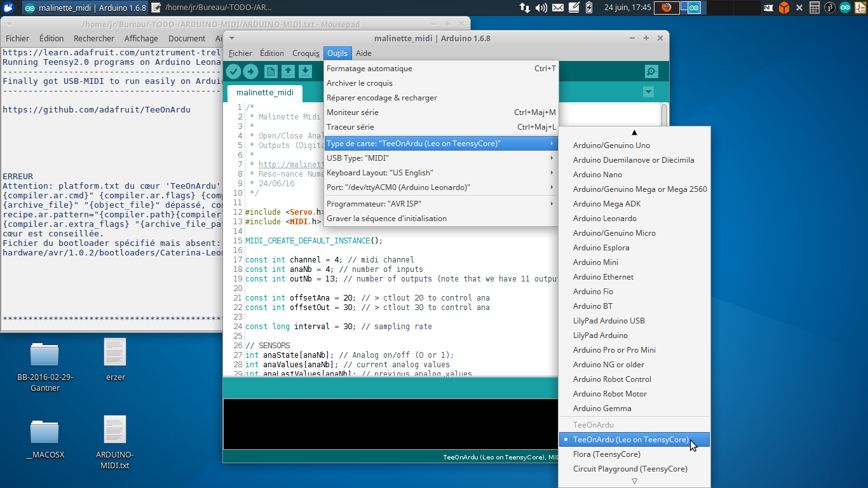868x488 pixels.
Task: Open the tab options dropdown arrow
Action: coord(648,92)
